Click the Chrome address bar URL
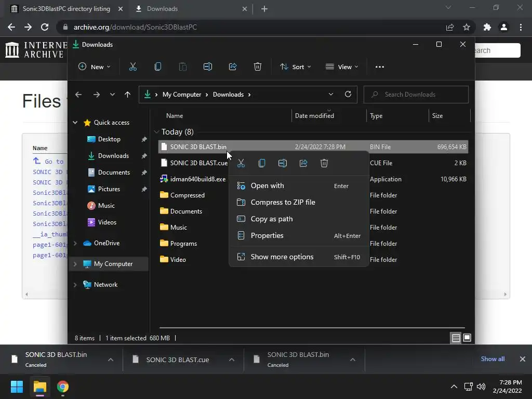Viewport: 532px width, 399px height. click(135, 27)
